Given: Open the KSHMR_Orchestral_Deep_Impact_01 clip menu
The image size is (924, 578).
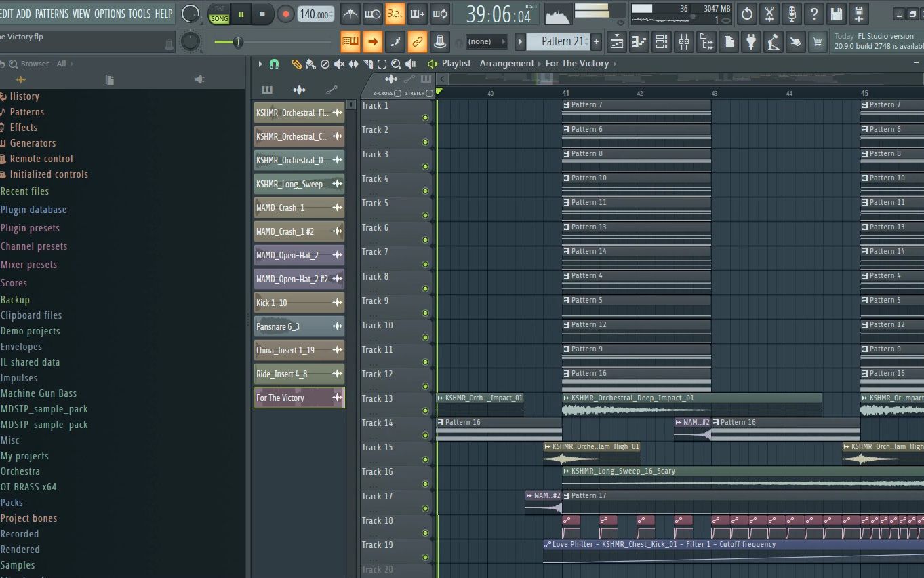Looking at the screenshot, I should 567,398.
